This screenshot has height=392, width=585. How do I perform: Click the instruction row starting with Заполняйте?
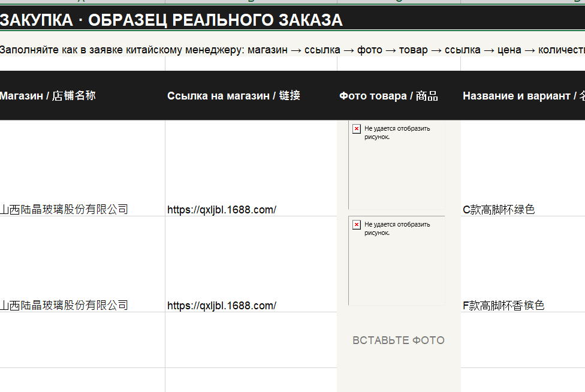[292, 50]
